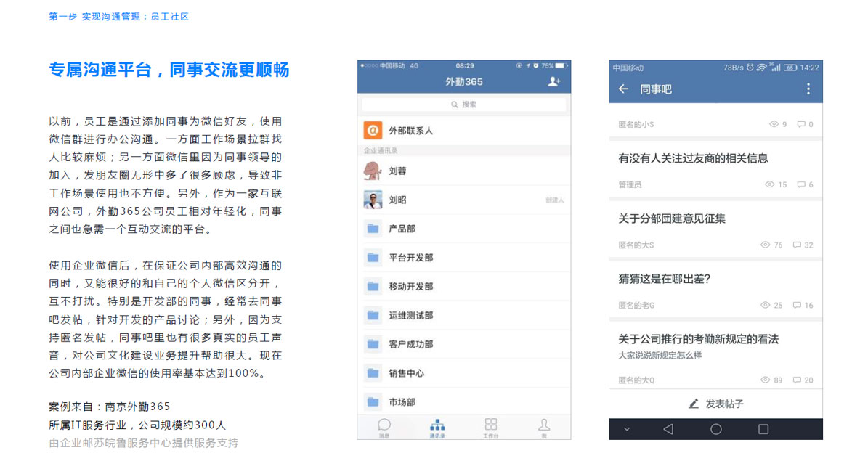The image size is (868, 461).
Task: Open post 关于分部团建意见征集
Action: pos(672,219)
